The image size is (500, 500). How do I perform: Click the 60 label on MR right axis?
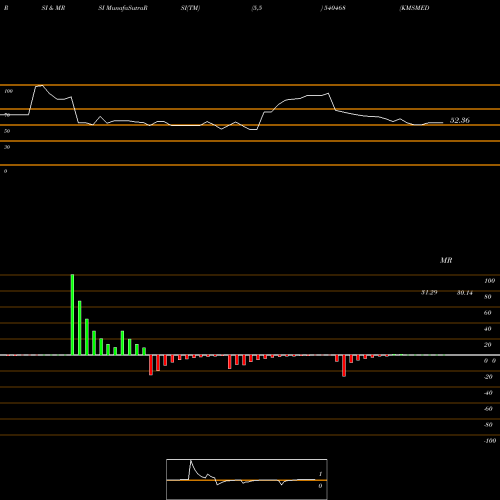(488, 313)
